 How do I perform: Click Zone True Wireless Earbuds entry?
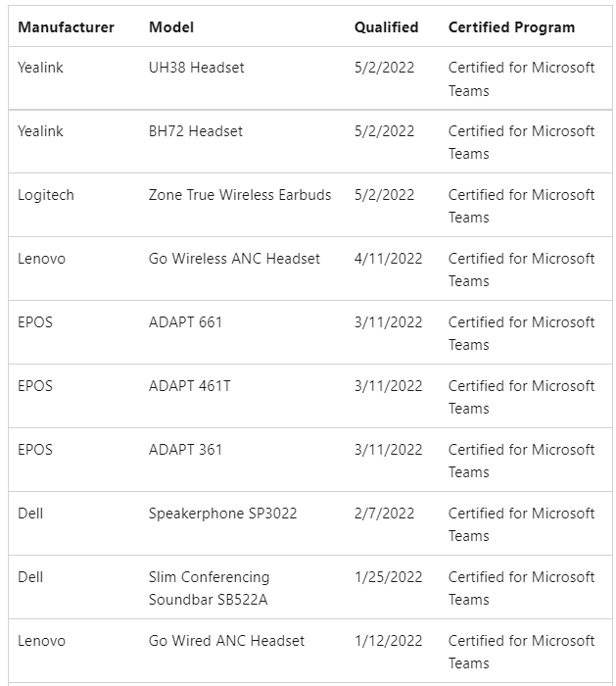click(240, 195)
